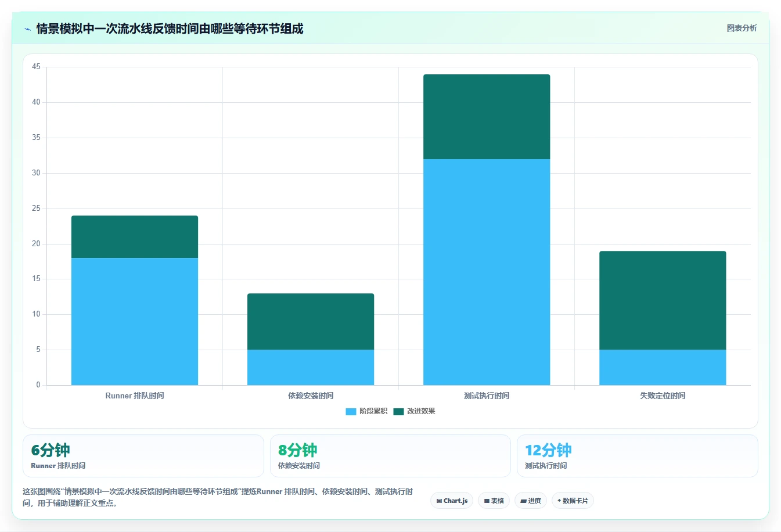Click the teal segment of 依赖安装时间 bar

click(x=311, y=321)
